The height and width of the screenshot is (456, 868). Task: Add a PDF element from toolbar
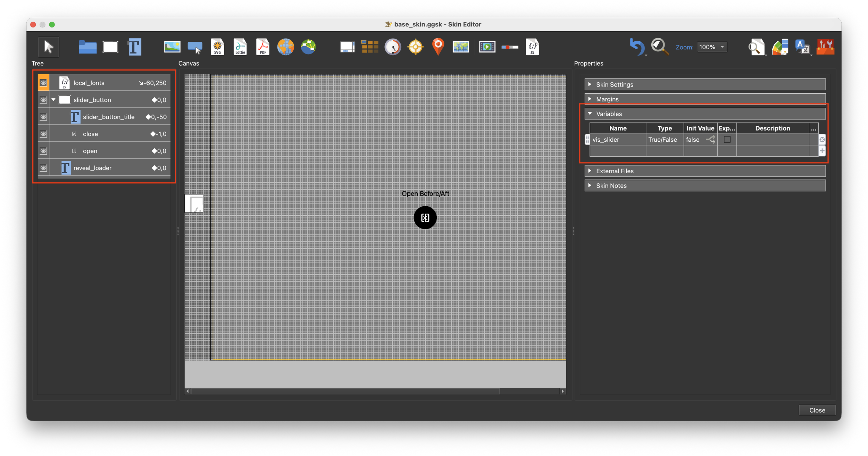pos(263,47)
